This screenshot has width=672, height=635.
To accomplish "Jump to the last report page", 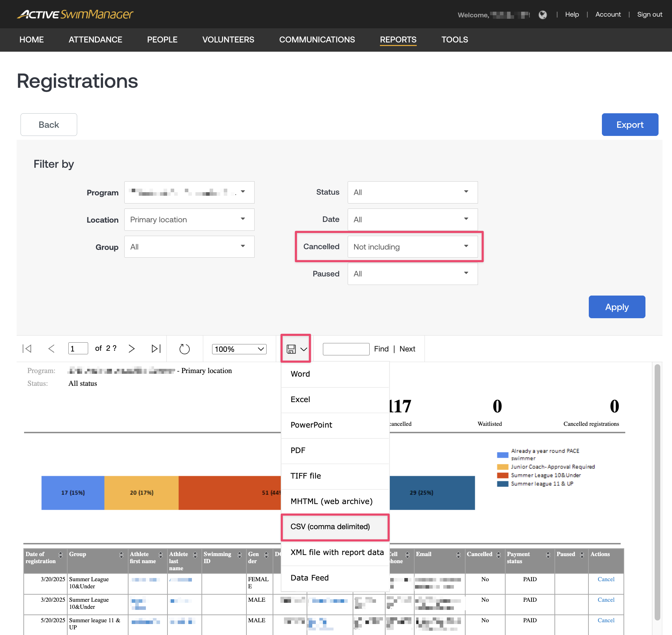I will [x=155, y=348].
